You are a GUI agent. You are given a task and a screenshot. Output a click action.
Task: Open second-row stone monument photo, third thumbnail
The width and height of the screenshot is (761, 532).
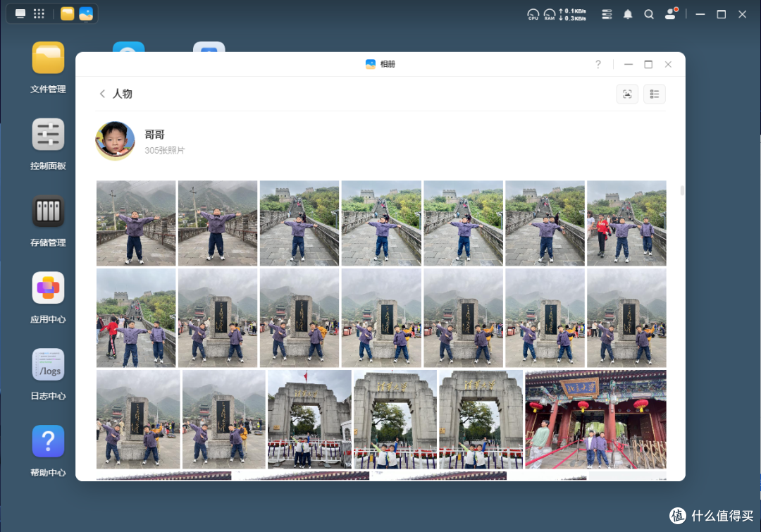pyautogui.click(x=299, y=318)
